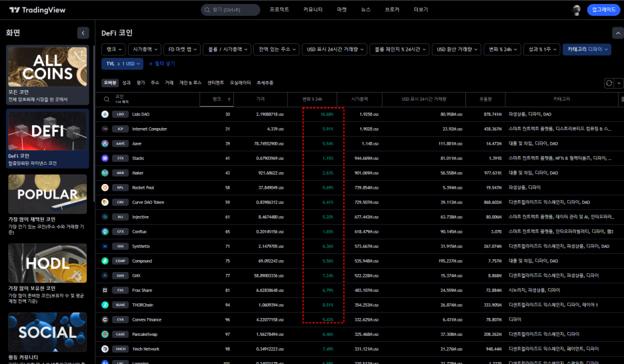Open the 변화 % 24h filter dropdown
This screenshot has height=364, width=624.
(x=503, y=49)
